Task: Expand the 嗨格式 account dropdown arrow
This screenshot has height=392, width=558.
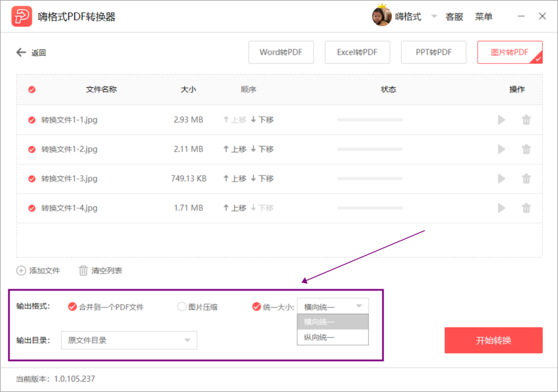Action: pyautogui.click(x=434, y=16)
